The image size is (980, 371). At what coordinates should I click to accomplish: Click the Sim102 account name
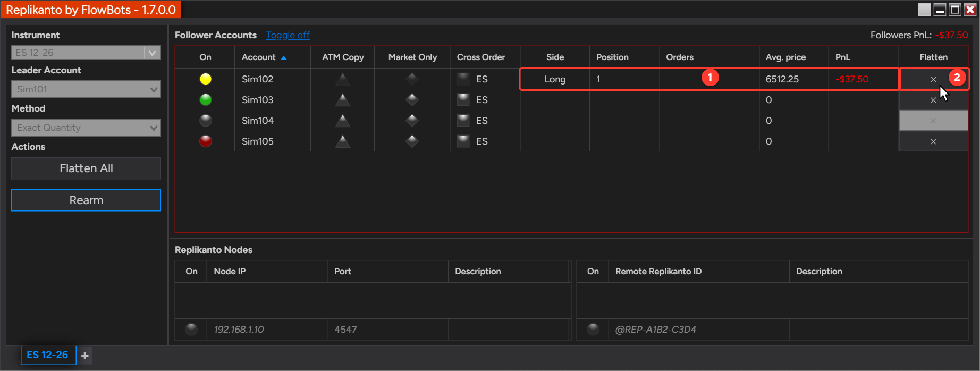[257, 79]
